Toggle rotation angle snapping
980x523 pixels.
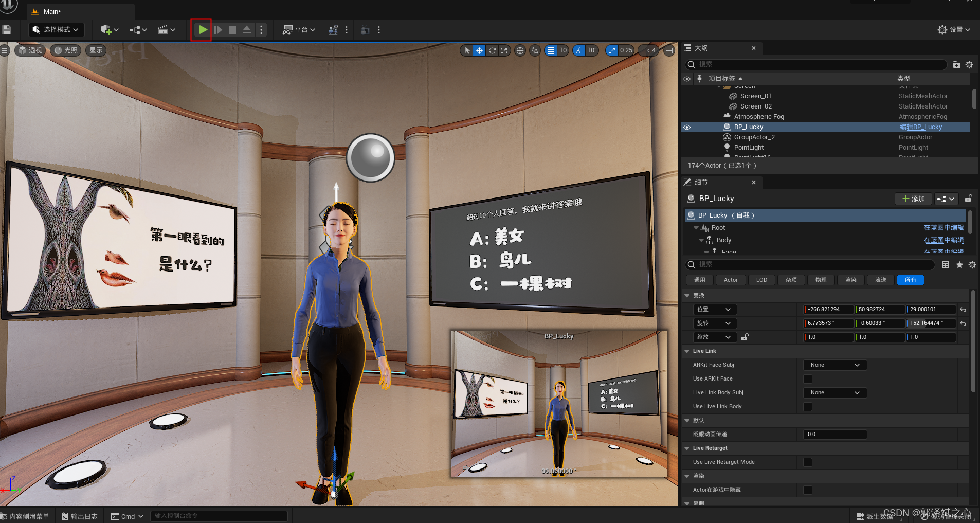[x=579, y=50]
